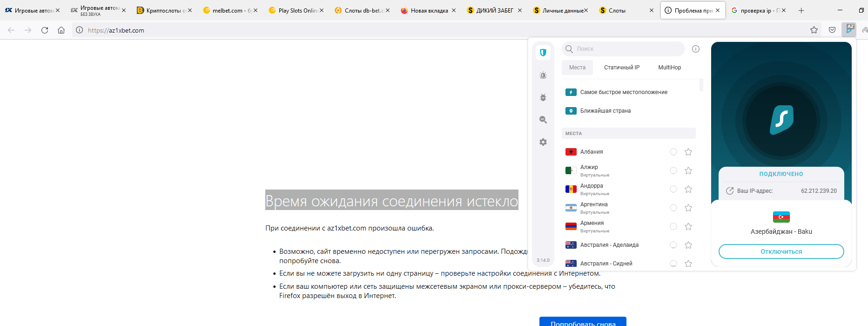The width and height of the screenshot is (868, 326).
Task: Open a new tab with the plus button
Action: (x=801, y=10)
